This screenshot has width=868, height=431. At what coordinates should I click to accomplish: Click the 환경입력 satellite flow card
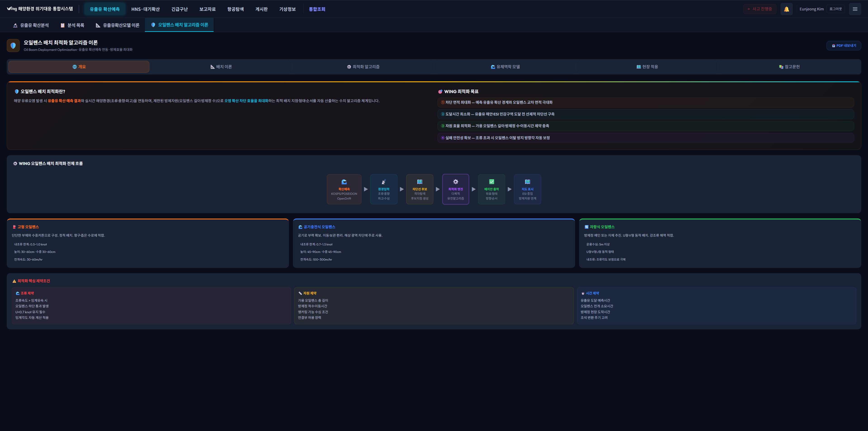(383, 189)
